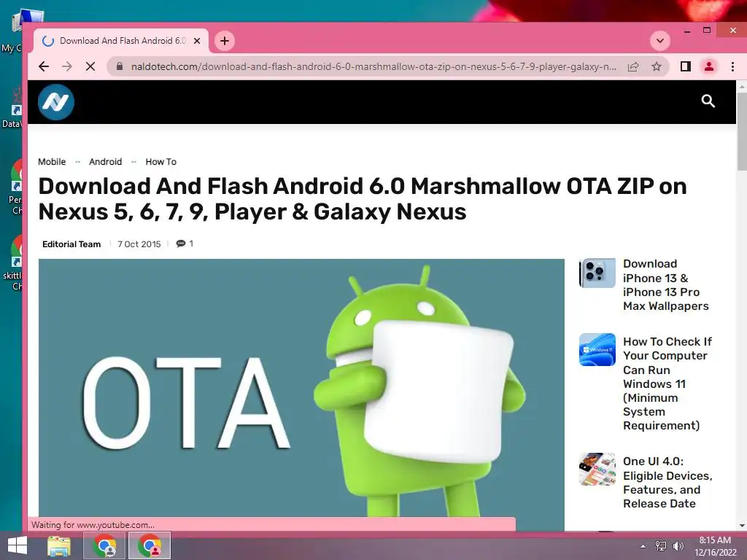Open Chrome three-dot menu
Image resolution: width=747 pixels, height=560 pixels.
[732, 66]
